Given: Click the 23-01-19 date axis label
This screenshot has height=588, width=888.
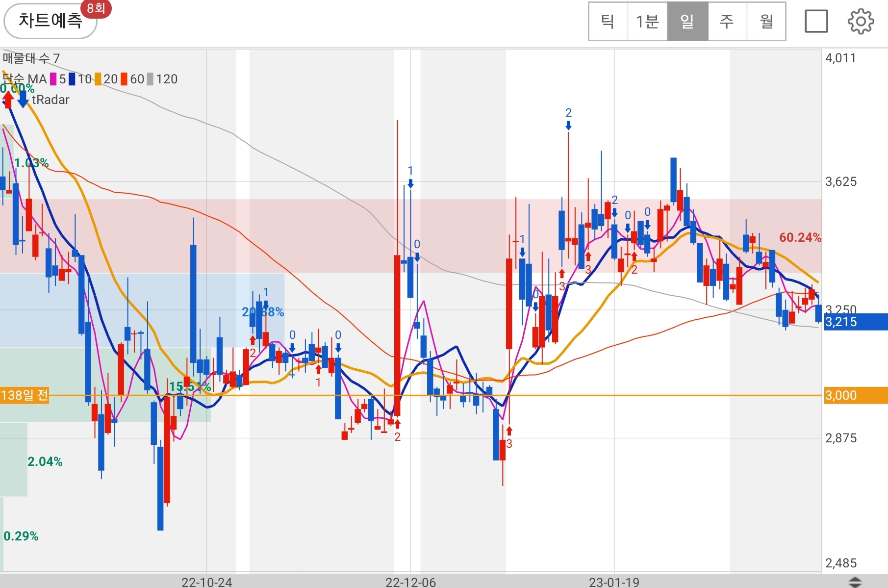Looking at the screenshot, I should click(x=614, y=582).
